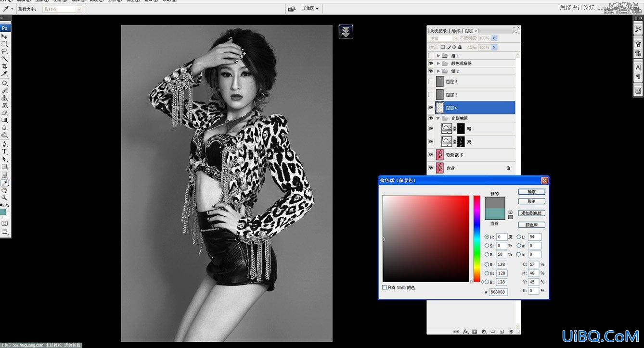This screenshot has height=348, width=644.
Task: Select the Crop tool
Action: click(5, 66)
